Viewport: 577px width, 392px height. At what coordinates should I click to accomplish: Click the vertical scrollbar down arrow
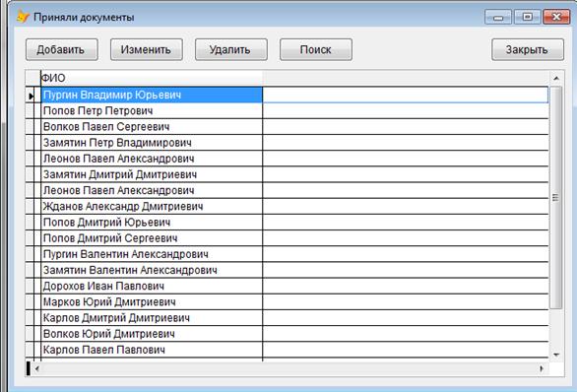coord(556,355)
